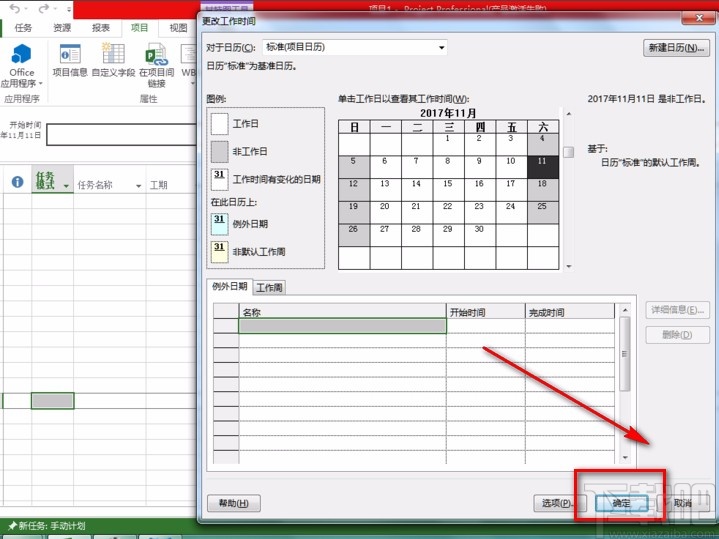Screen dimensions: 719x539
Task: Switch to the 项目 ribbon tab
Action: [x=139, y=28]
